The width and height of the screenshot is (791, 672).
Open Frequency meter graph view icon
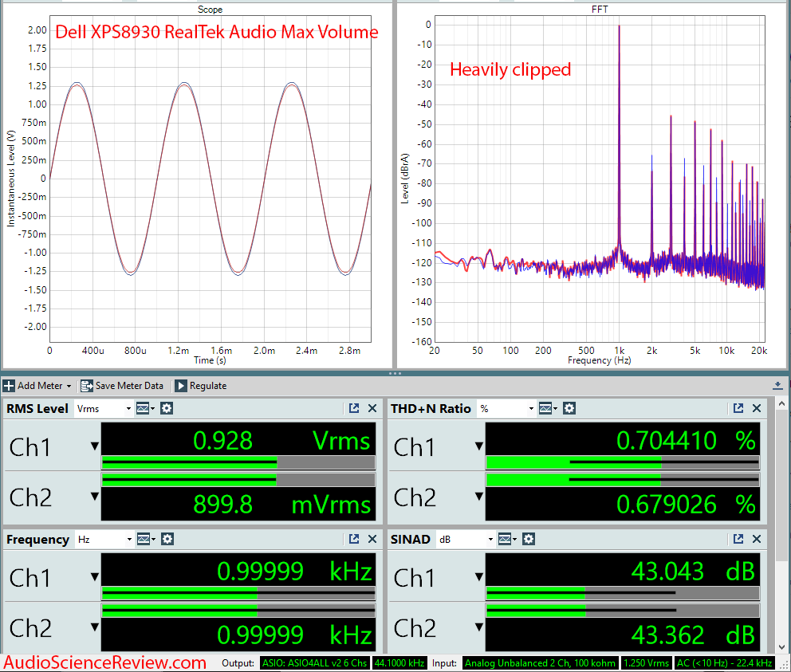(x=145, y=540)
